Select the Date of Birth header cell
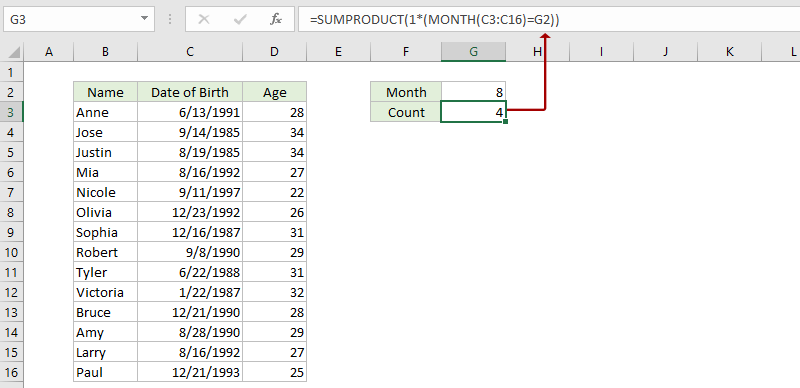800x388 pixels. point(190,92)
